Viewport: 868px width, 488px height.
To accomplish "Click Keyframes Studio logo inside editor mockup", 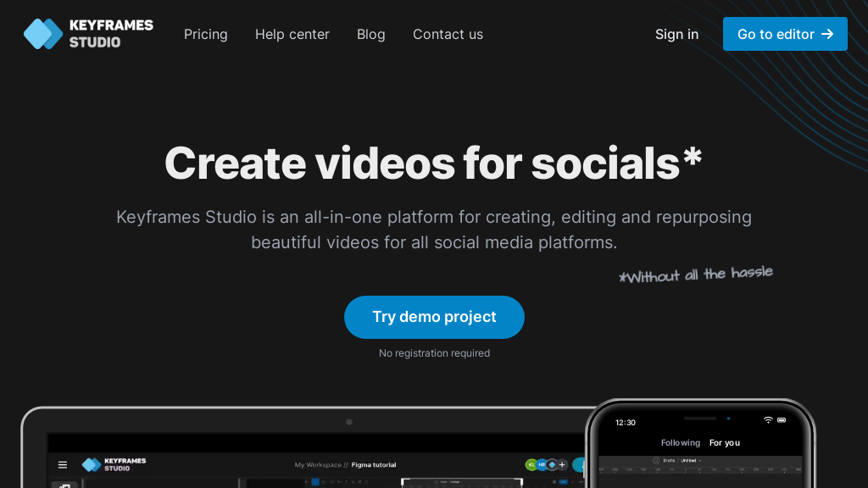I will 114,464.
